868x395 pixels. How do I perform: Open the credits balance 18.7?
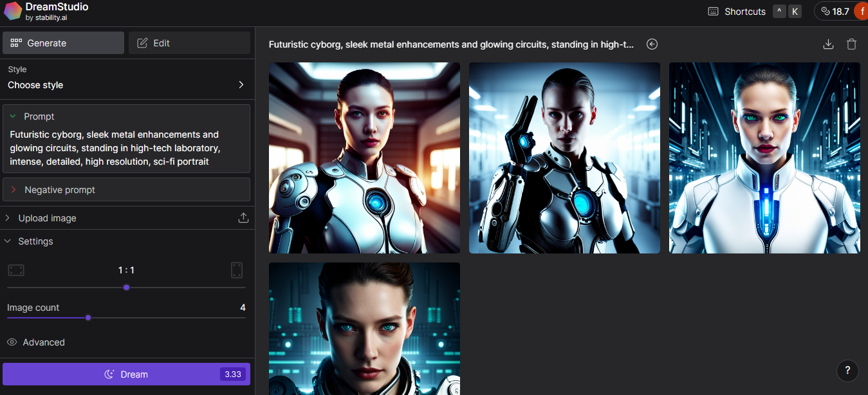pos(835,12)
